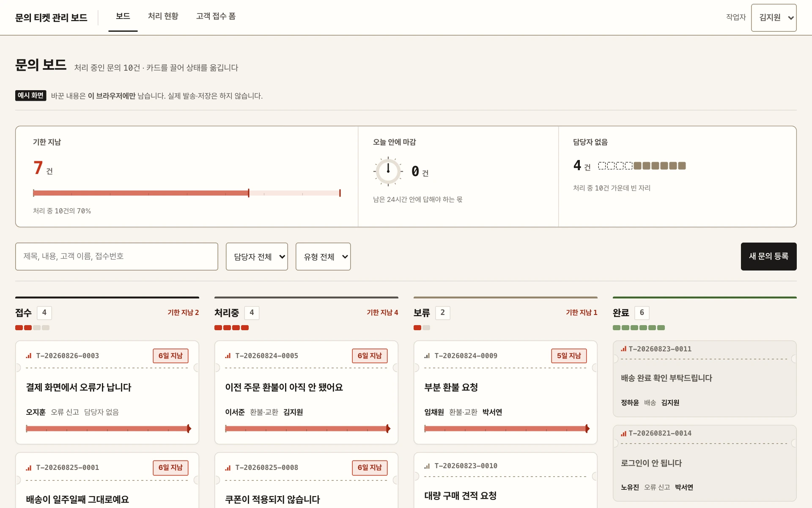812x508 pixels.
Task: Click 6일 지남 badge on T-20260825-0008
Action: pyautogui.click(x=370, y=468)
